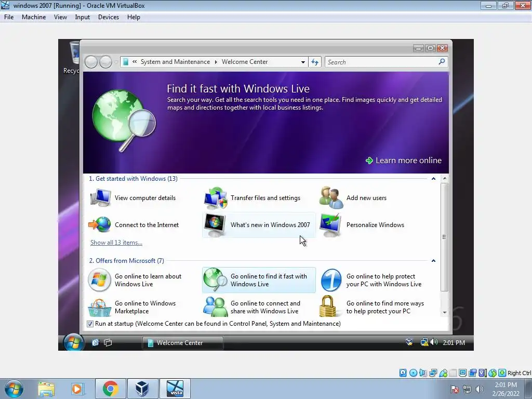Viewport: 532px width, 399px height.
Task: Open the Input menu
Action: click(83, 17)
